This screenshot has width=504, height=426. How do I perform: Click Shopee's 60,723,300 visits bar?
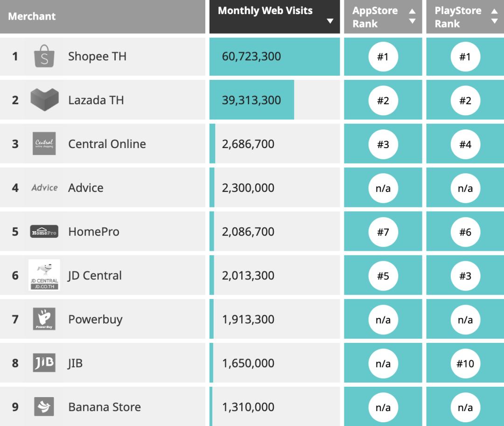point(274,57)
